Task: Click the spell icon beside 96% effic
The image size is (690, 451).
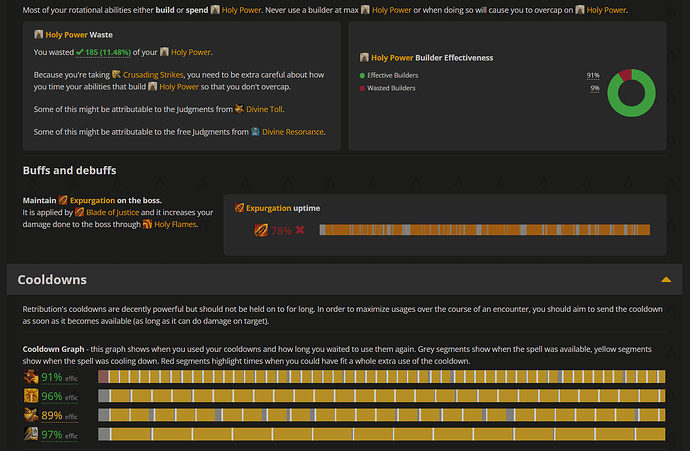Action: [x=32, y=396]
